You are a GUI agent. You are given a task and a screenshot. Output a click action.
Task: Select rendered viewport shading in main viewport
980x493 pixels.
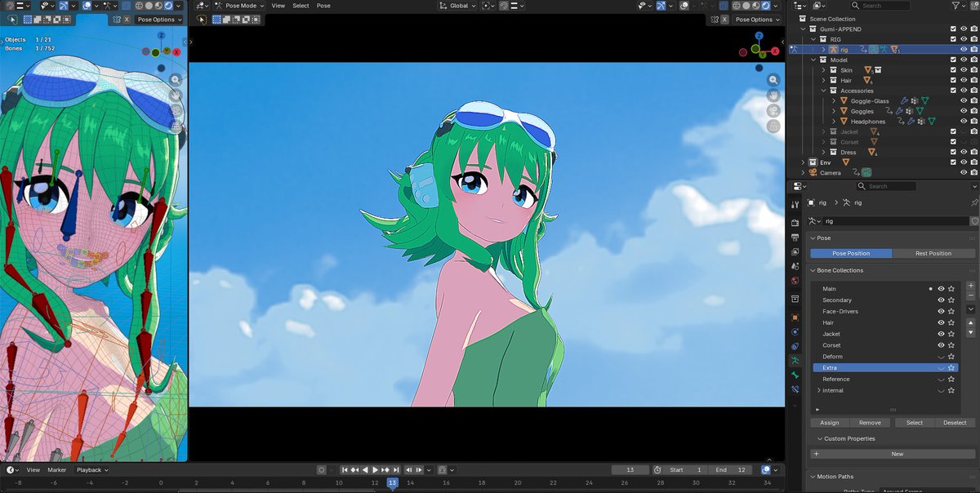[764, 6]
